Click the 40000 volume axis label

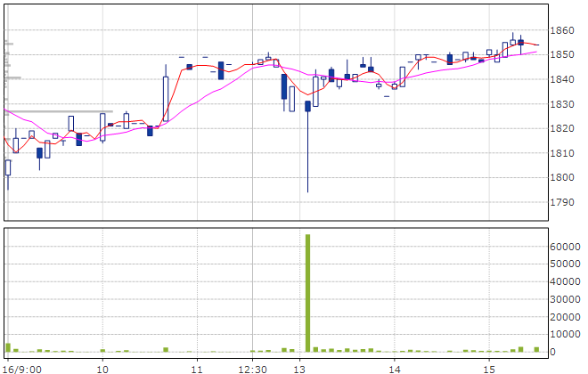click(x=565, y=281)
